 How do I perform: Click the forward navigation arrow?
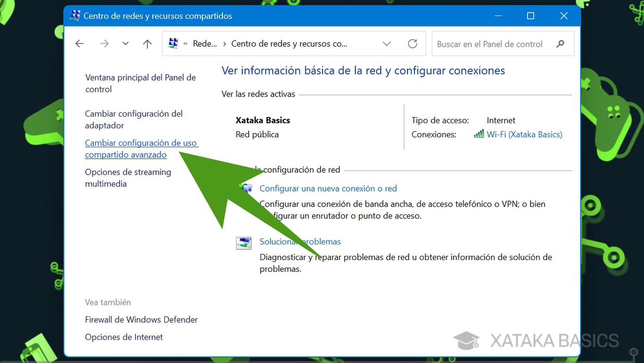click(104, 43)
